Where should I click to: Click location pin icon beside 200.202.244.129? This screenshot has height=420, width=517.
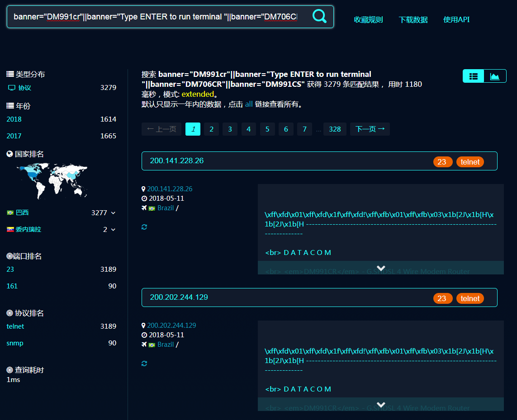pyautogui.click(x=143, y=326)
